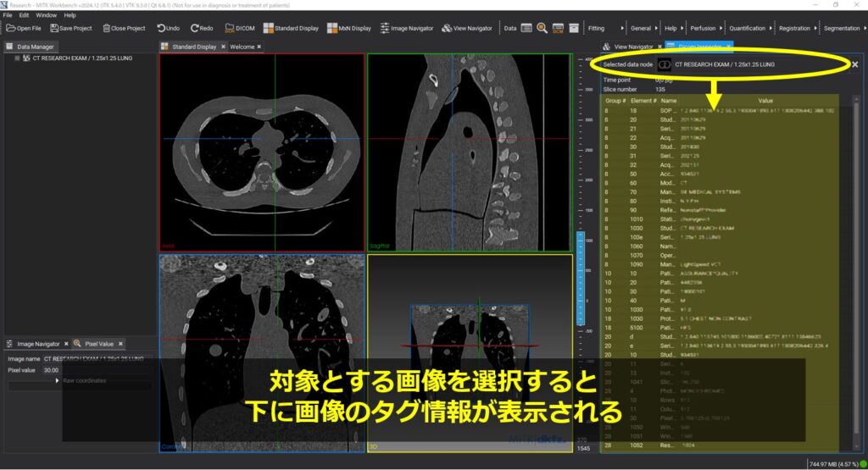Image resolution: width=868 pixels, height=470 pixels.
Task: Click the Pixel value 30.00 field
Action: pyautogui.click(x=51, y=370)
